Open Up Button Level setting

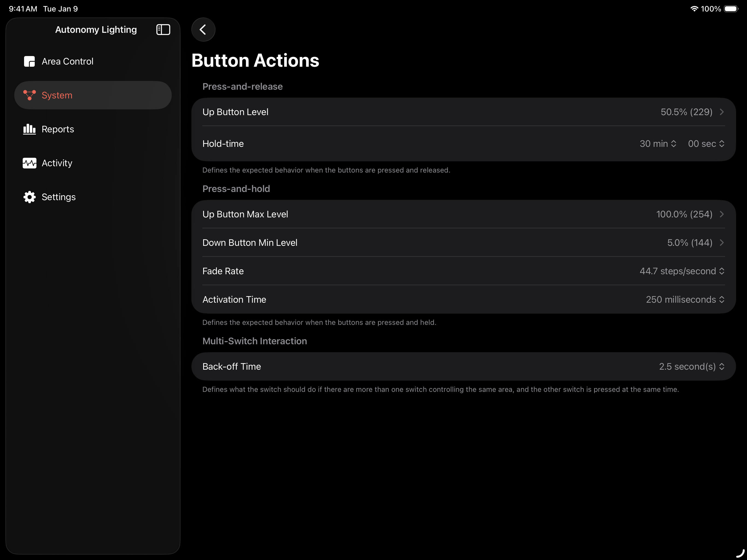click(463, 112)
